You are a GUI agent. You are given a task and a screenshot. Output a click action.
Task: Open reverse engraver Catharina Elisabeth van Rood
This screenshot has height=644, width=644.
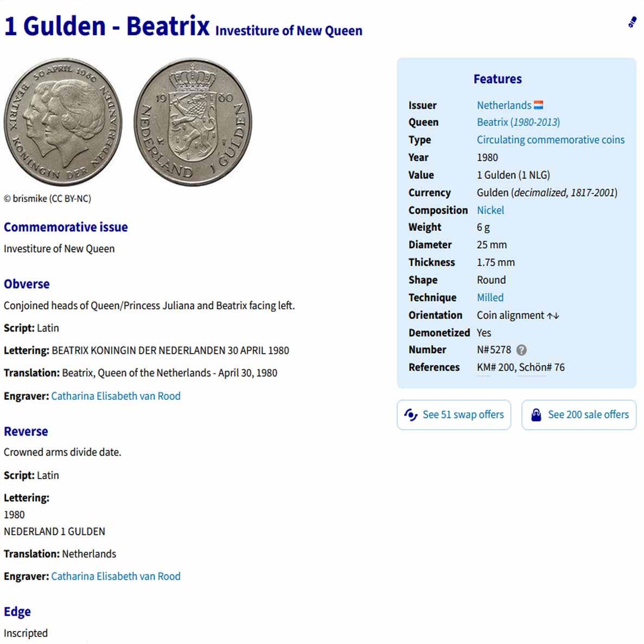click(x=116, y=577)
